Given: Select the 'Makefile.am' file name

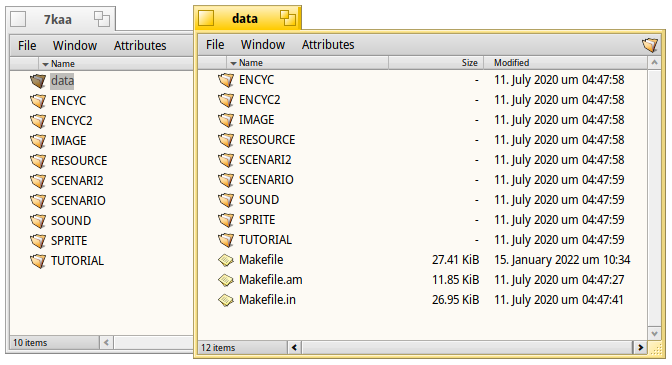Looking at the screenshot, I should (270, 280).
